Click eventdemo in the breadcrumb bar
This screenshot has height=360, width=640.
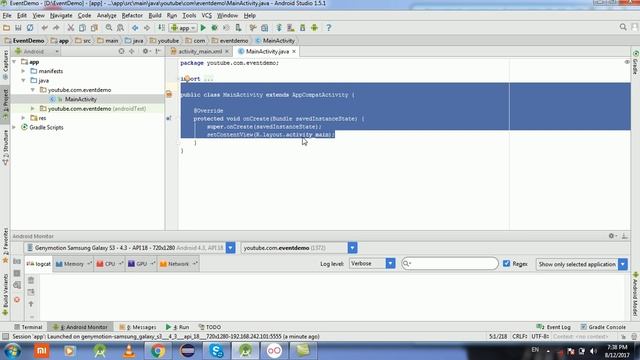tap(234, 41)
